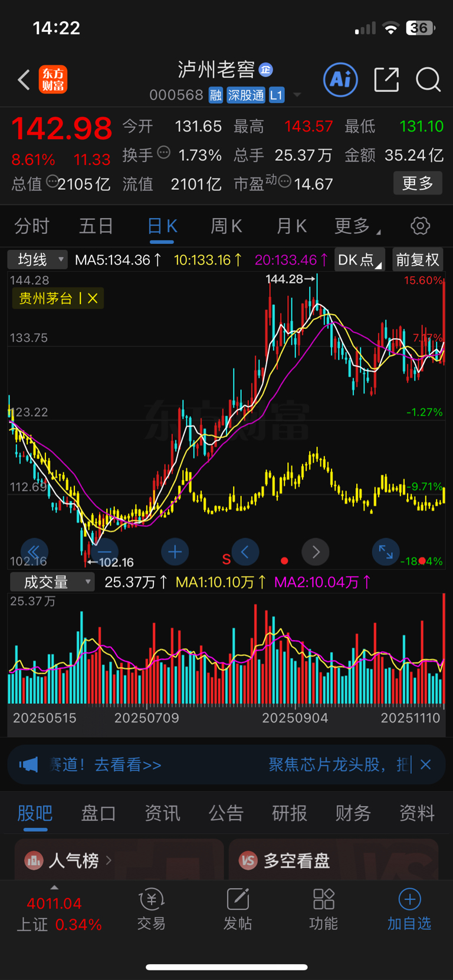The height and width of the screenshot is (980, 453).
Task: Tap the back arrow icon
Action: coord(24,80)
